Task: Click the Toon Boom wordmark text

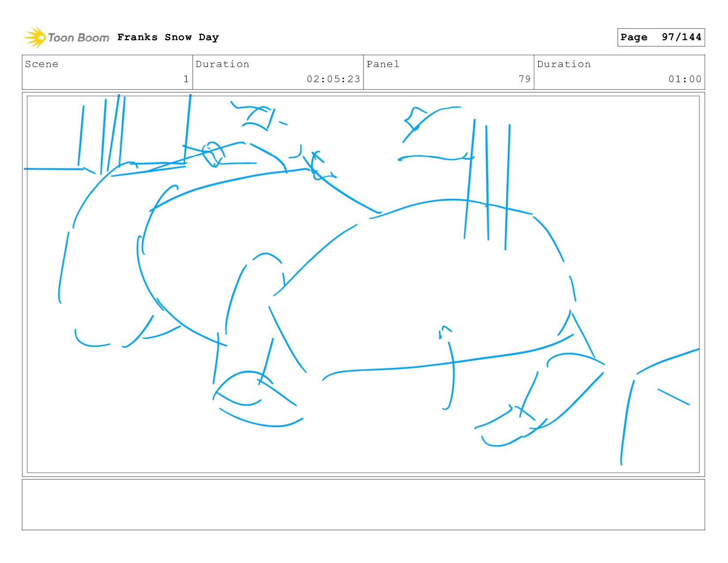Action: 79,38
